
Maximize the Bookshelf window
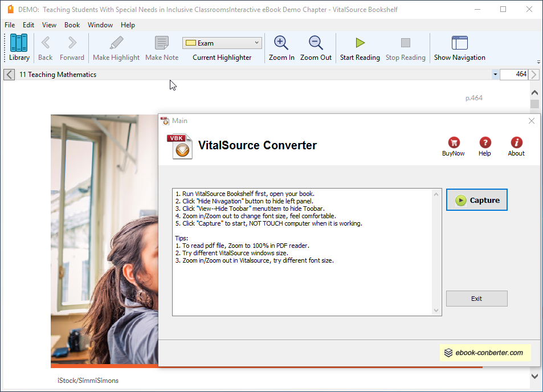coord(503,9)
